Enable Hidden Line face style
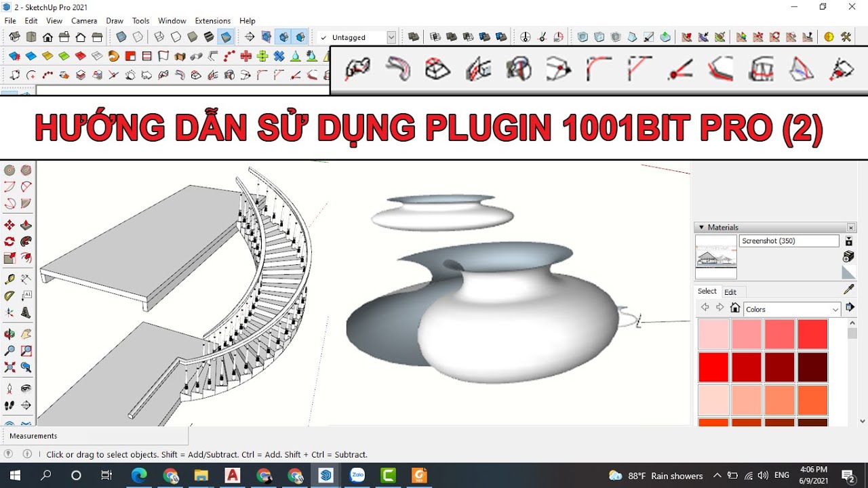This screenshot has height=488, width=868. click(x=176, y=37)
